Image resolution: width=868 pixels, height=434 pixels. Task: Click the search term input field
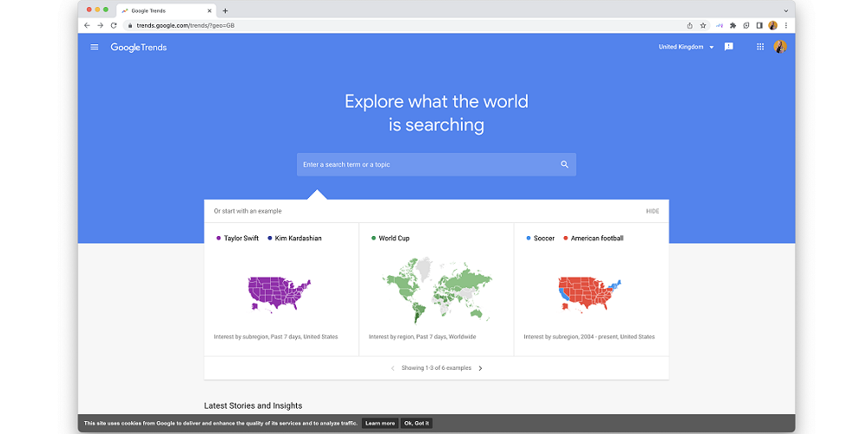coord(437,164)
